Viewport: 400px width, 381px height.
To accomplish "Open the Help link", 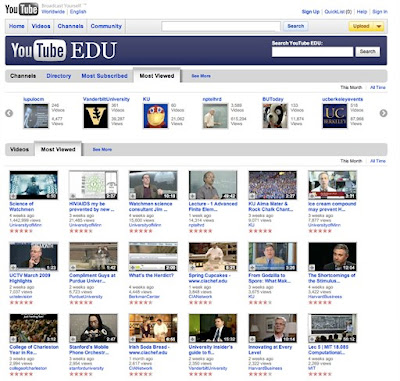I will click(x=362, y=12).
